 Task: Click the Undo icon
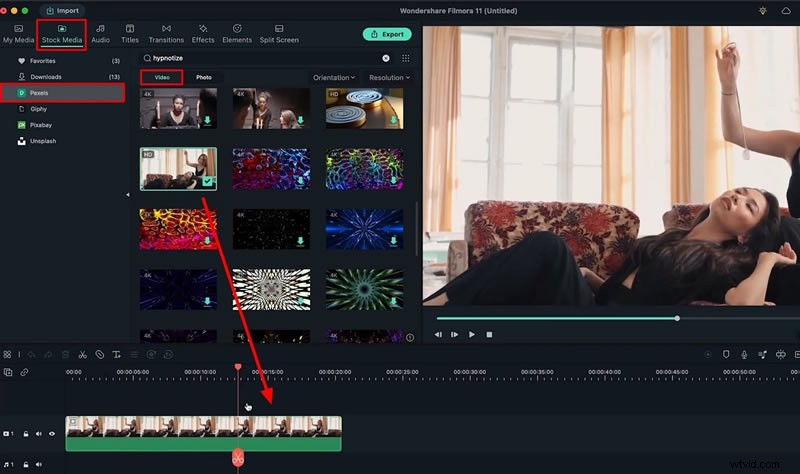[x=32, y=355]
